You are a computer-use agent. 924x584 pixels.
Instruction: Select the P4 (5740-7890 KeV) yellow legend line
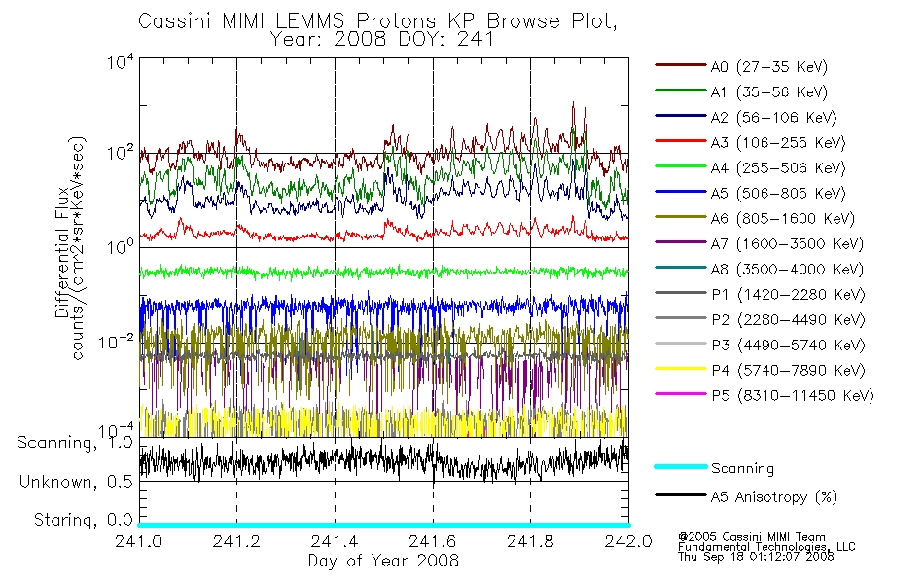click(681, 369)
